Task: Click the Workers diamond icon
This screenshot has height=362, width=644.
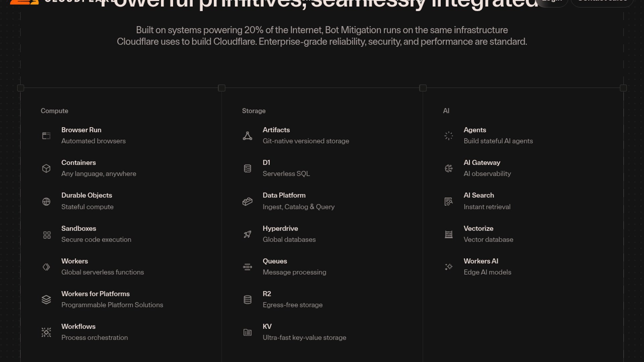Action: click(x=46, y=267)
